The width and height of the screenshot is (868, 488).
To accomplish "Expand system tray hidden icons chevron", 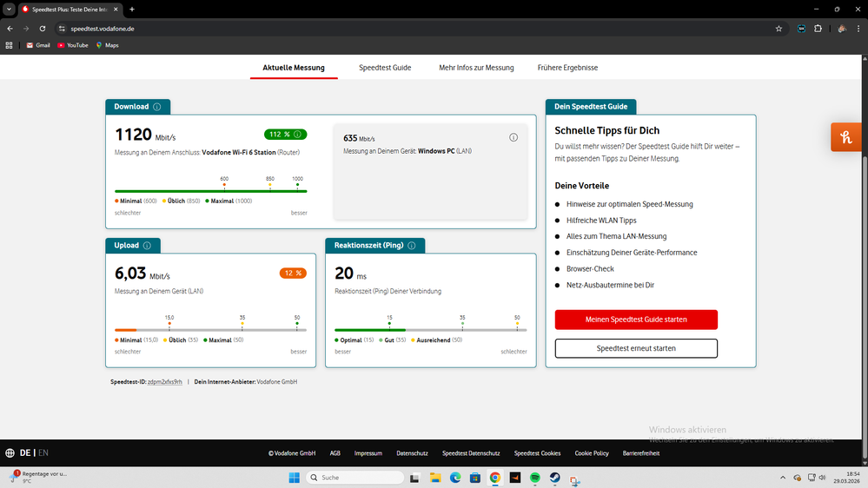I will point(783,478).
